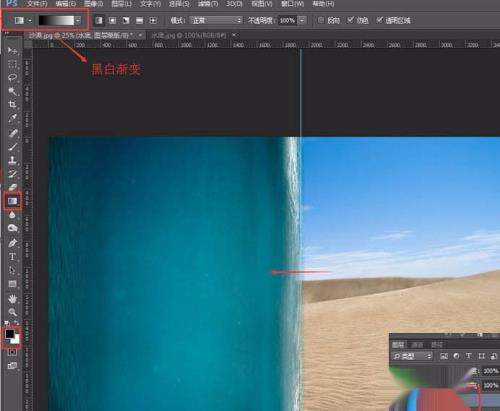Select the Path Selection tool
500x411 pixels.
(x=12, y=270)
